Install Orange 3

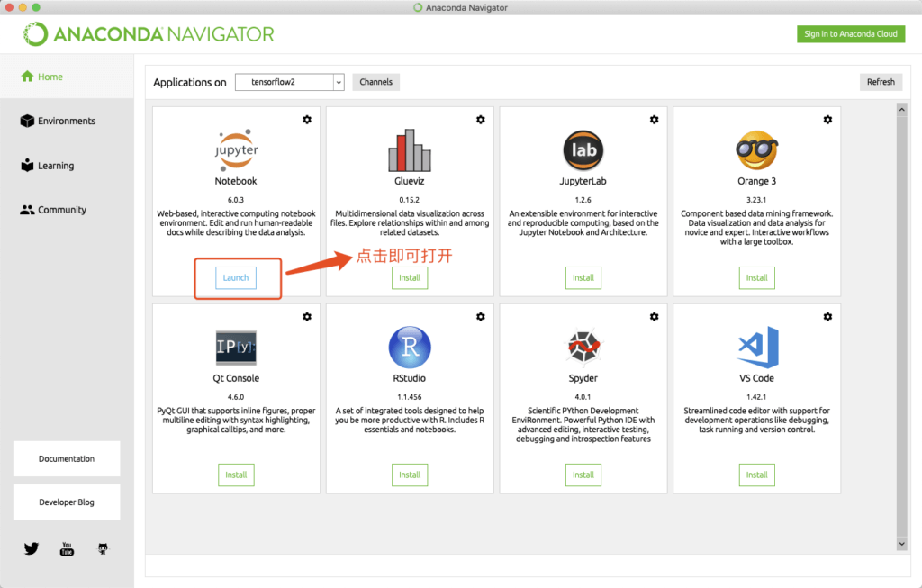[756, 277]
